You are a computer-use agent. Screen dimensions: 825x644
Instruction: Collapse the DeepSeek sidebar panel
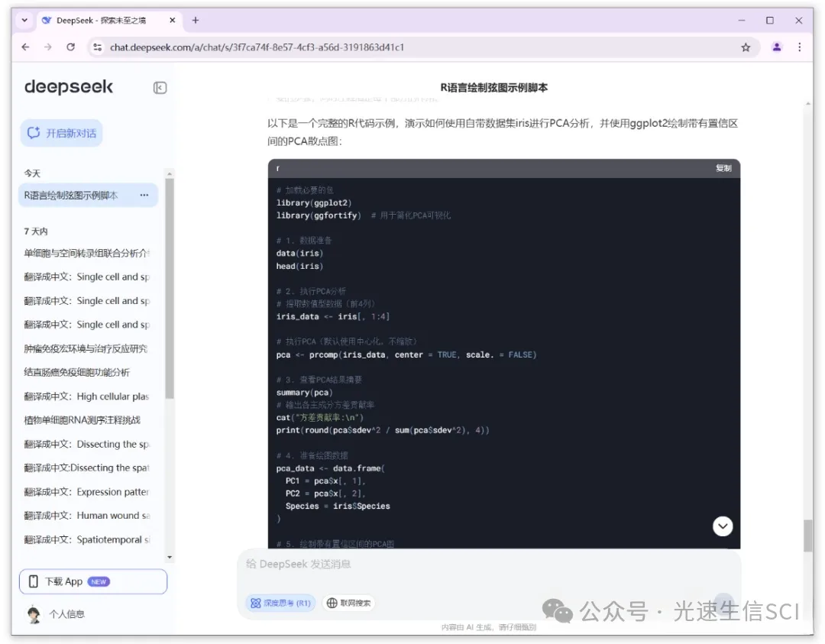pos(160,88)
